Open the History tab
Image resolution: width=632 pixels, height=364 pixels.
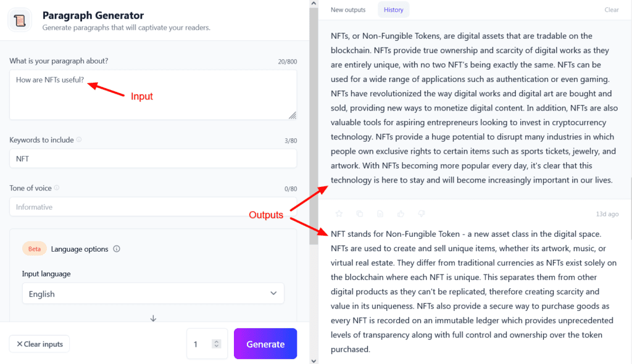point(393,10)
